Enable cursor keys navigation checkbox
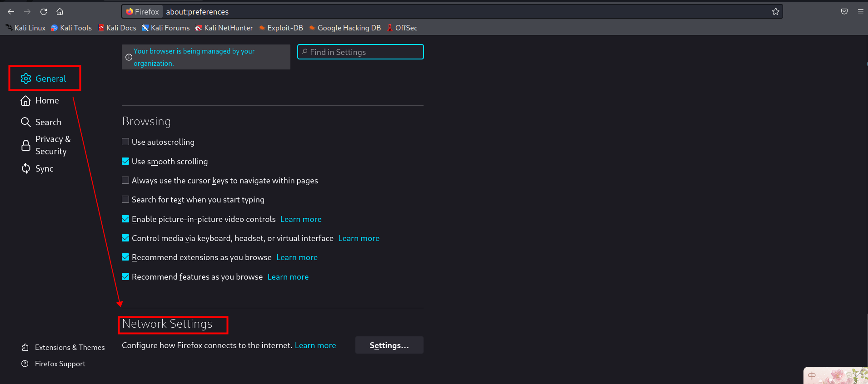868x384 pixels. click(125, 180)
